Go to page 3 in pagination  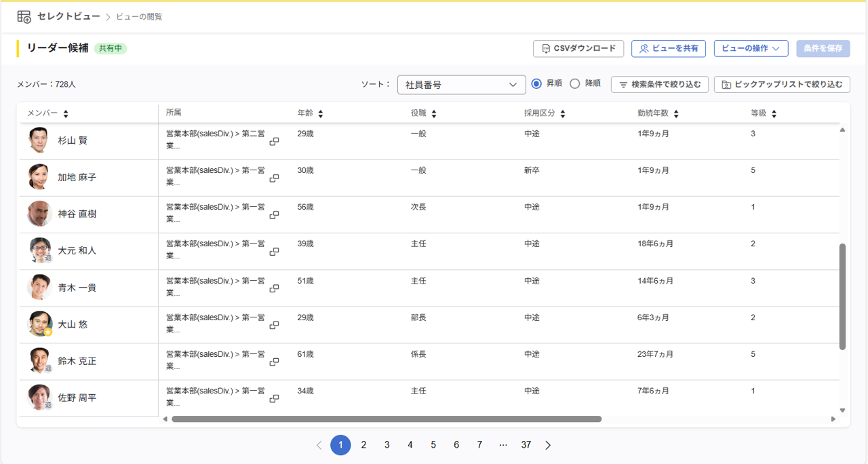[x=387, y=445]
